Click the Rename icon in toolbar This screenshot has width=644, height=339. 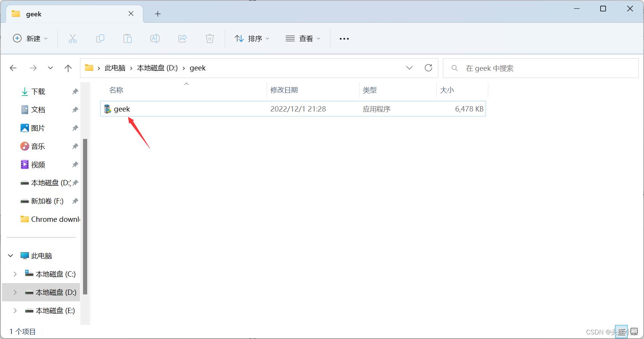[155, 38]
